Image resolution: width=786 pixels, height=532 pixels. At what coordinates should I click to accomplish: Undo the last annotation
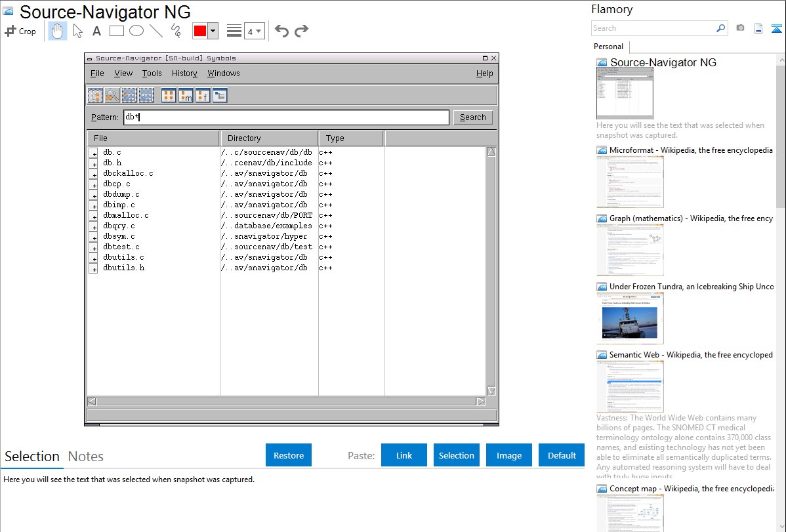click(281, 31)
